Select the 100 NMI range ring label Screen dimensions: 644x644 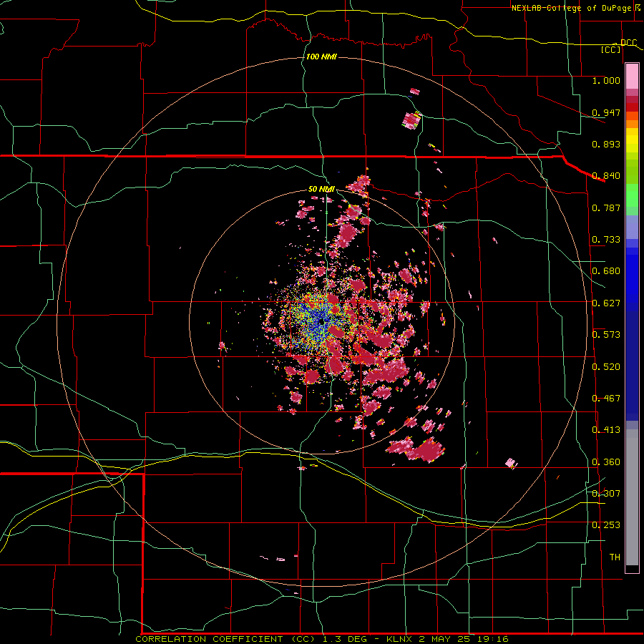[x=321, y=57]
